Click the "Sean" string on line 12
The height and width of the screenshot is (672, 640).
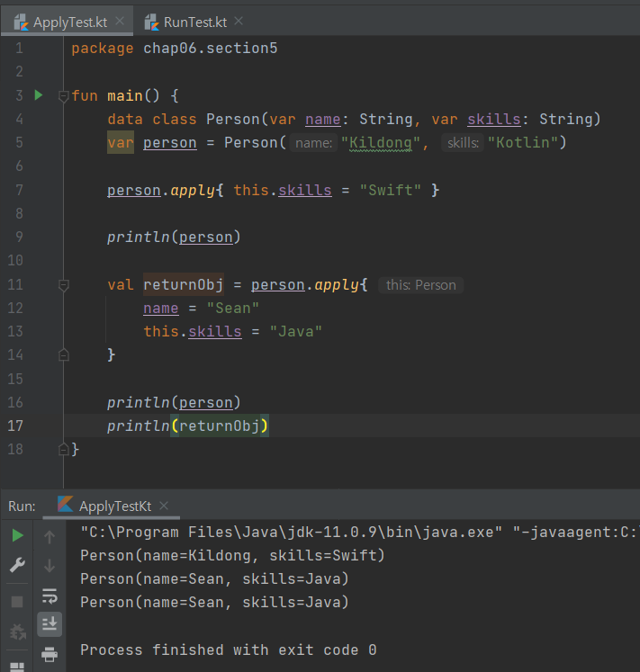point(233,309)
